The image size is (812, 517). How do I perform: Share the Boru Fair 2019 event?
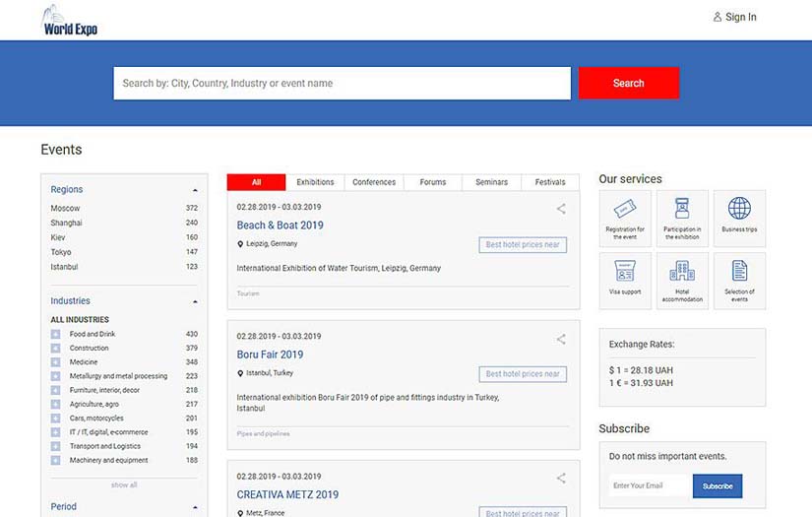pos(561,340)
